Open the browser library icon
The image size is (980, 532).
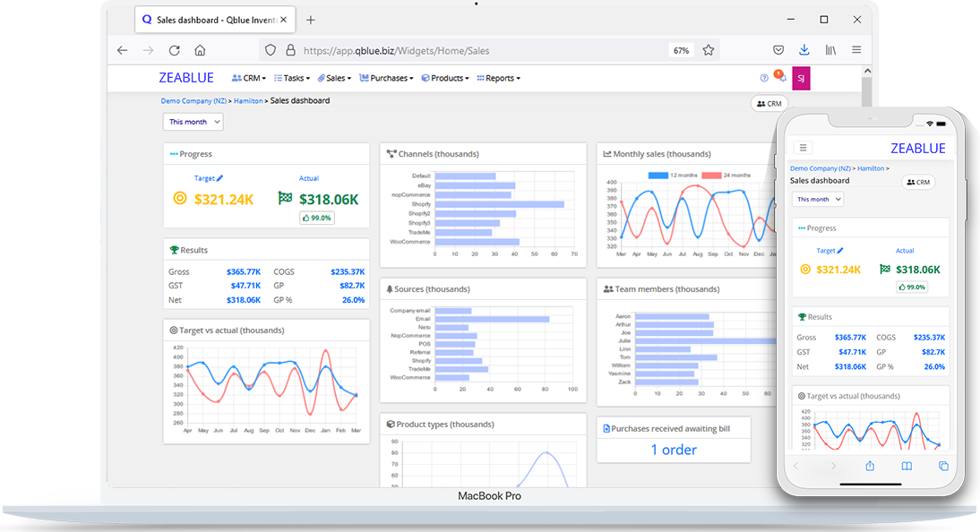pos(830,50)
